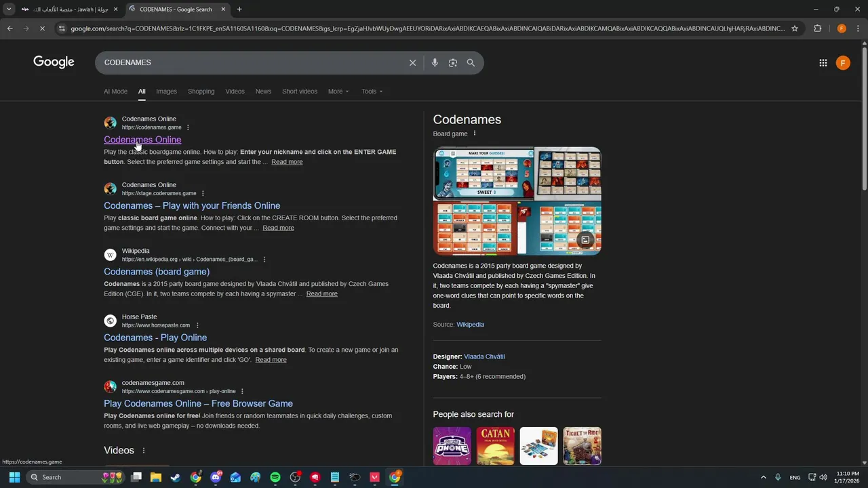868x488 pixels.
Task: Open the Chrome profile avatar in the toolbar
Action: [842, 28]
